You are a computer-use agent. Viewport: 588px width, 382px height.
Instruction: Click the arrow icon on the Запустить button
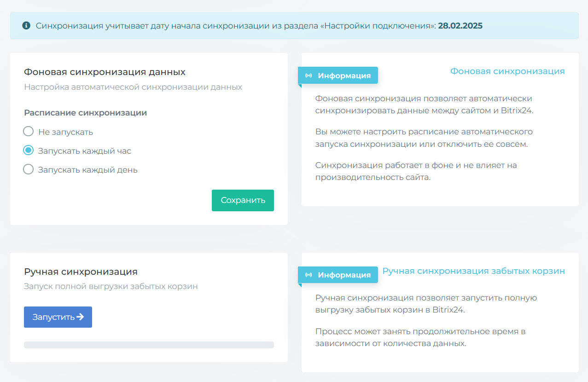tap(80, 317)
